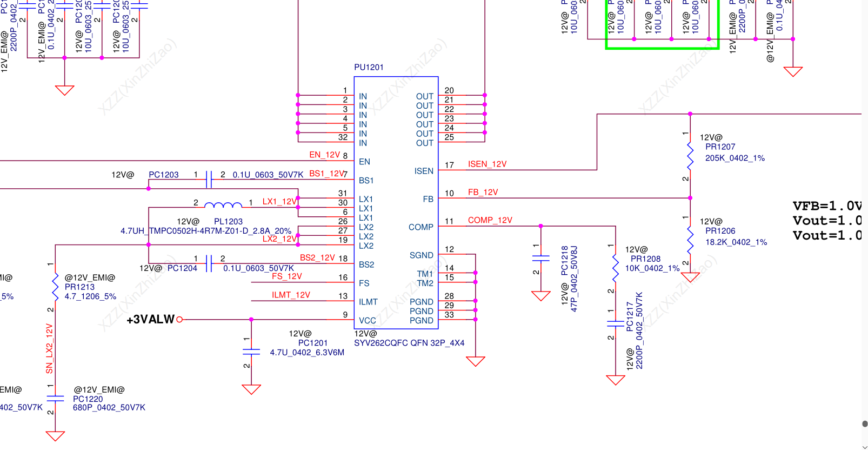The width and height of the screenshot is (868, 450).
Task: Select the BS2 pin name inside PU1201
Action: click(x=366, y=265)
